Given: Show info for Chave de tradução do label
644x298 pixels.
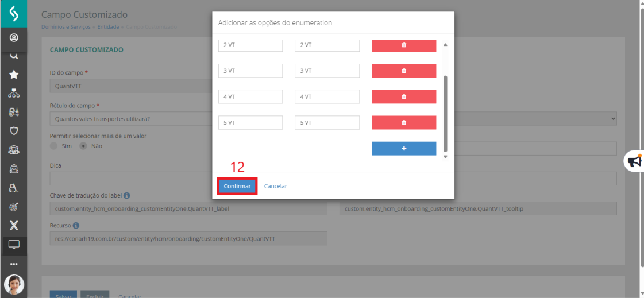Looking at the screenshot, I should [126, 196].
